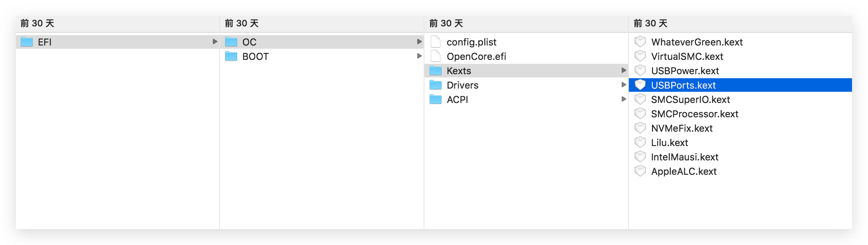Click the Lilu.kext kext icon
The image size is (868, 245).
pos(640,142)
